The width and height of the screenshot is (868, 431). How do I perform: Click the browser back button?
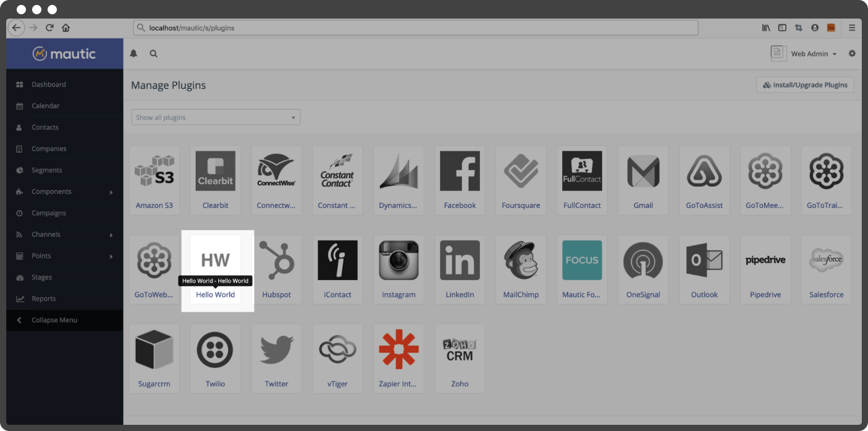tap(16, 28)
